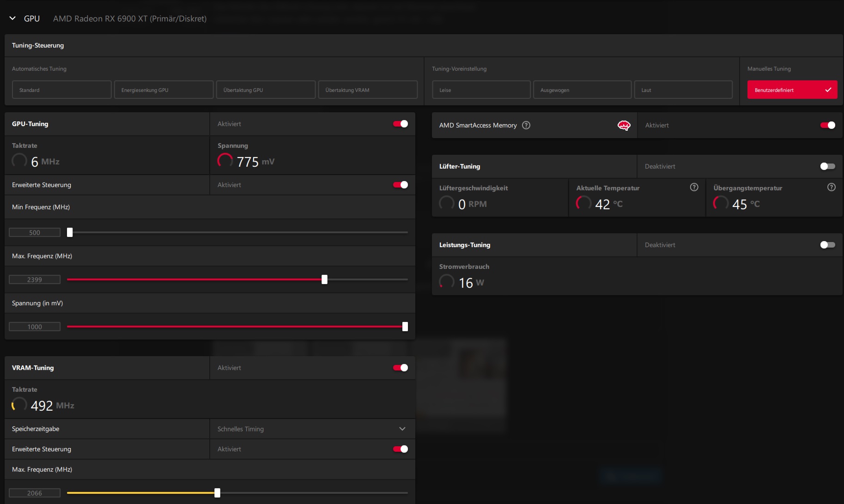Click the 45 °C transition temperature value
This screenshot has height=504, width=844.
[746, 204]
